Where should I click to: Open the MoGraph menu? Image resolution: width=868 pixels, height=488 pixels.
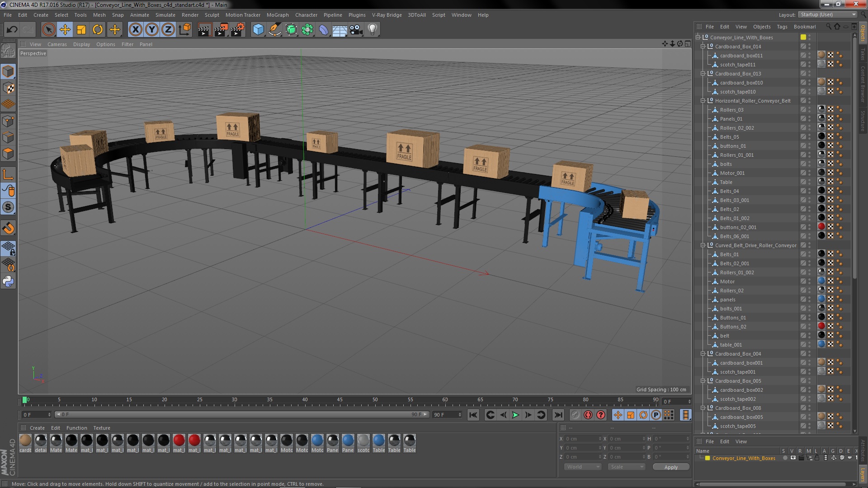coord(277,15)
